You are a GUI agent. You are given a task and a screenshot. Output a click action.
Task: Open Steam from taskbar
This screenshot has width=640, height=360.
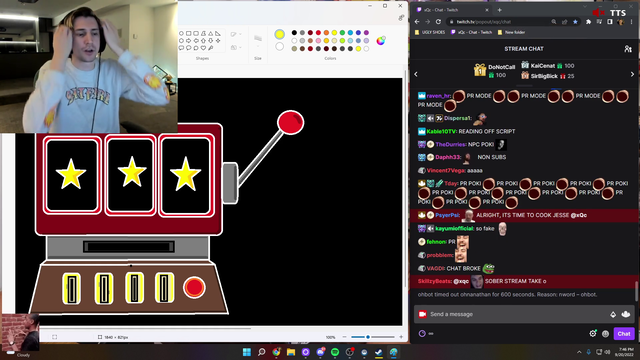pyautogui.click(x=379, y=352)
